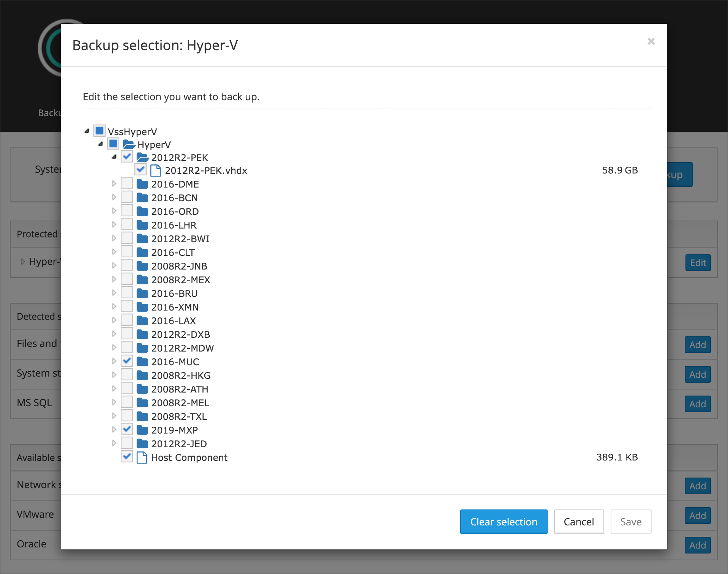This screenshot has width=728, height=574.
Task: Click the 2016-DME folder icon
Action: coord(142,184)
